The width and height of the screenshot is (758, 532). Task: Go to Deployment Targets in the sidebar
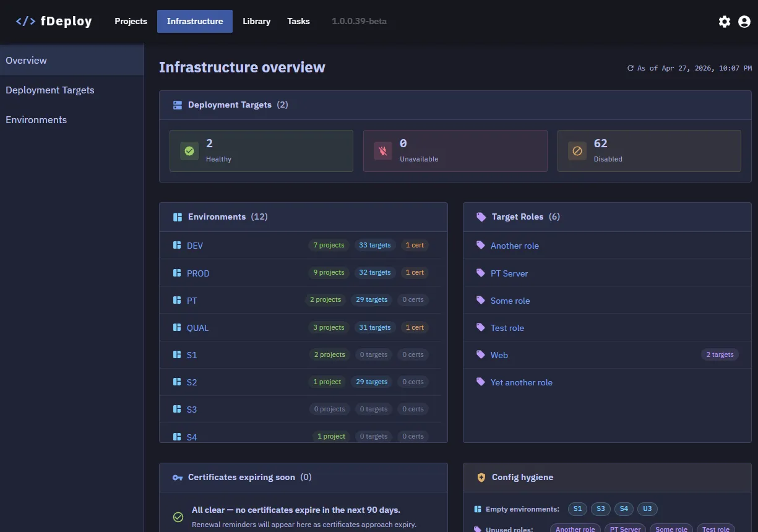click(x=72, y=90)
